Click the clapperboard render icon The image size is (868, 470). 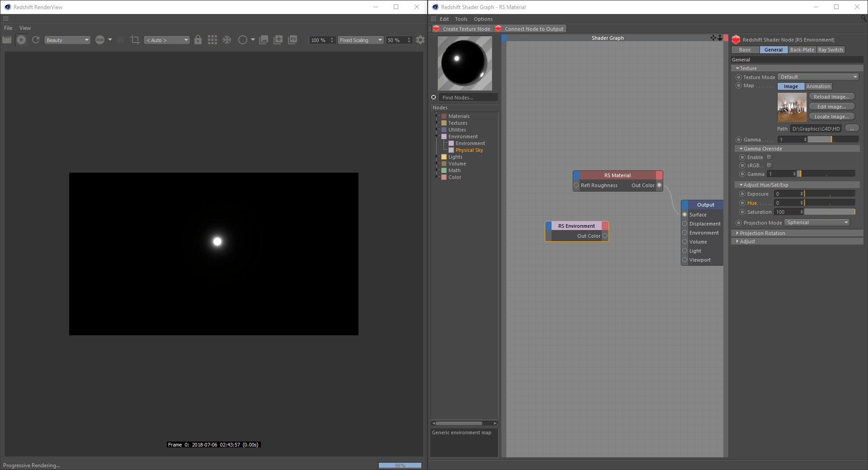tap(7, 40)
